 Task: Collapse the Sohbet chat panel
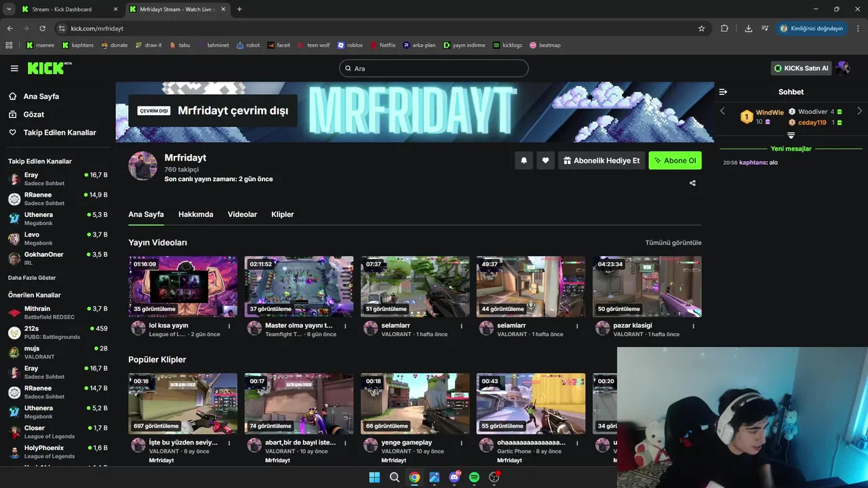(723, 91)
